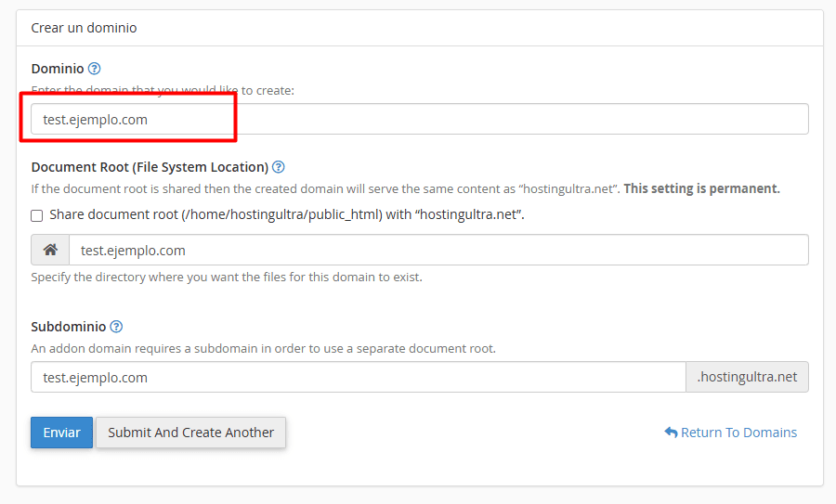Click into the document root directory field
Screen dimensions: 836x504
pyautogui.click(x=437, y=251)
